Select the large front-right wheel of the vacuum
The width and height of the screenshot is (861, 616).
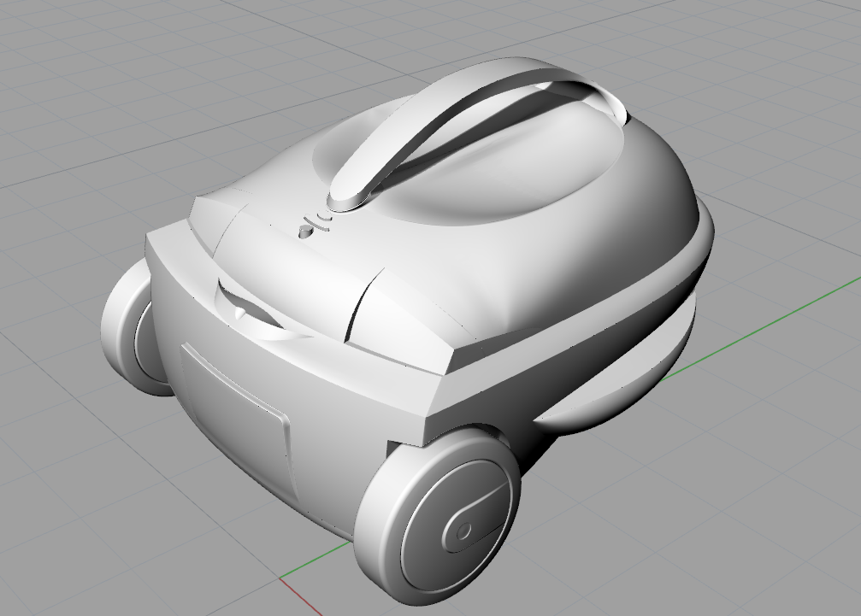tap(439, 516)
